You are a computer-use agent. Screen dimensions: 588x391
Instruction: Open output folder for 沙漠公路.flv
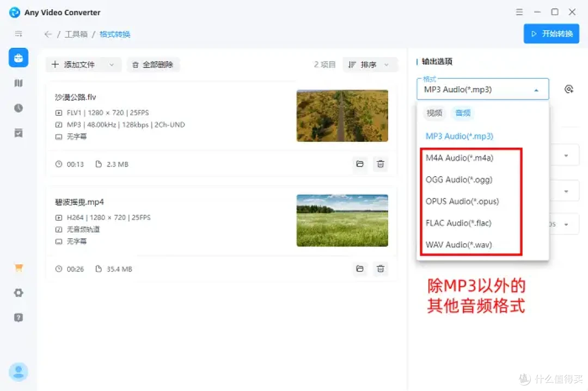pos(360,164)
